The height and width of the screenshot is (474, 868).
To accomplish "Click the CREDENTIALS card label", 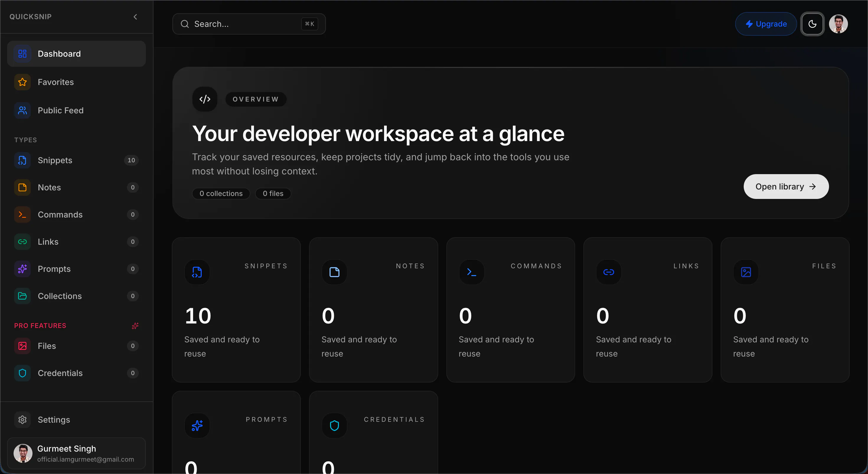I will tap(394, 419).
